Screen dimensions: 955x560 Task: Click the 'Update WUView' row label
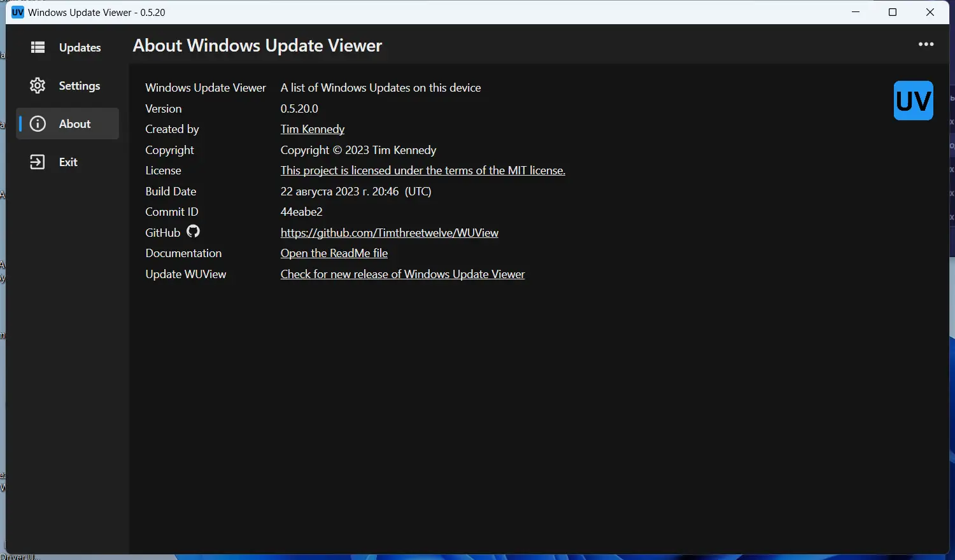tap(186, 274)
